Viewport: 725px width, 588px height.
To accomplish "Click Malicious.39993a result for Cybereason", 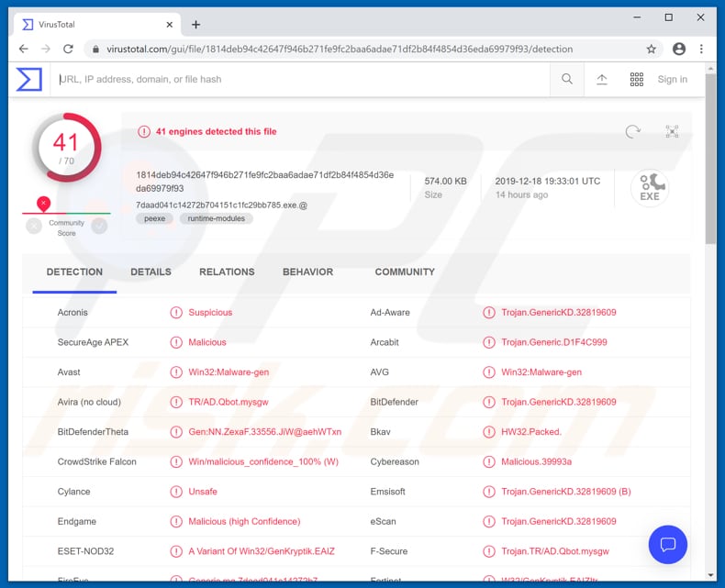I will pos(536,461).
